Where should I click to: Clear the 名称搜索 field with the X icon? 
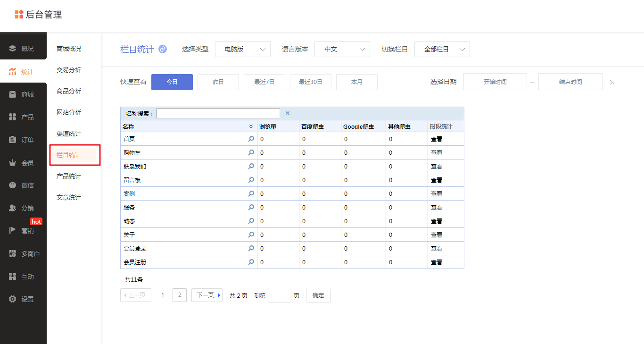288,113
